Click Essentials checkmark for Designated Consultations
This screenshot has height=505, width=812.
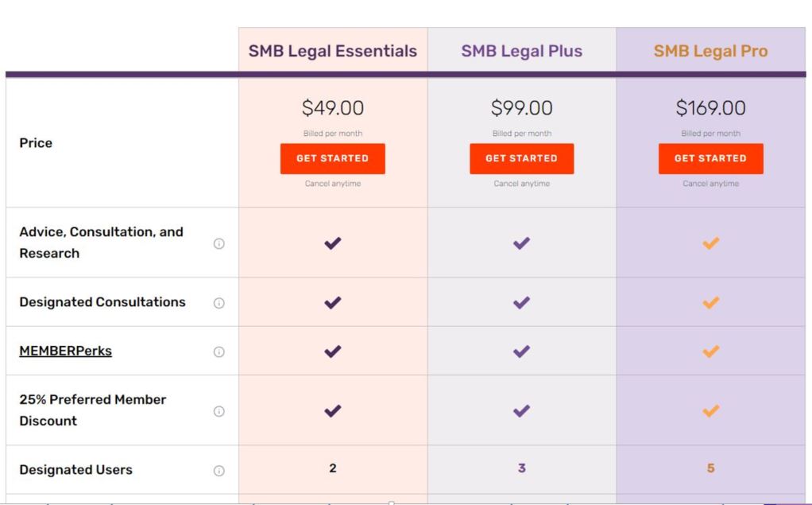coord(333,303)
